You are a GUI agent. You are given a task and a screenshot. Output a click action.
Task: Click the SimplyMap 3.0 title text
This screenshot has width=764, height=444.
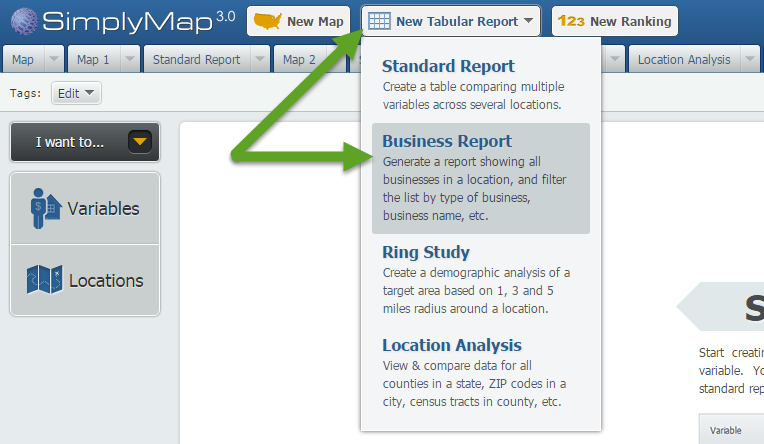point(138,21)
